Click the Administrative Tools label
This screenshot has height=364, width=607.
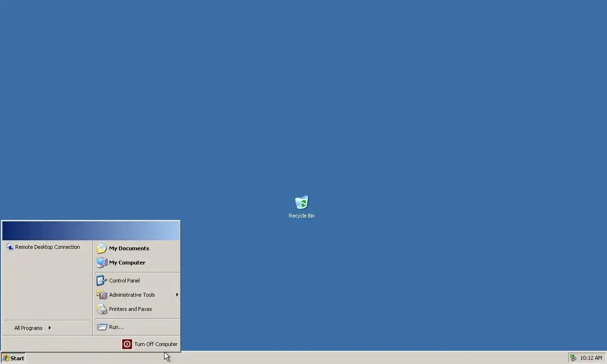132,295
